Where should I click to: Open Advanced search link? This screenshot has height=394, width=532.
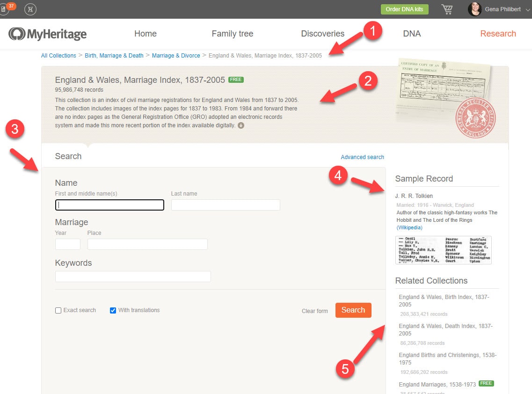tap(362, 157)
